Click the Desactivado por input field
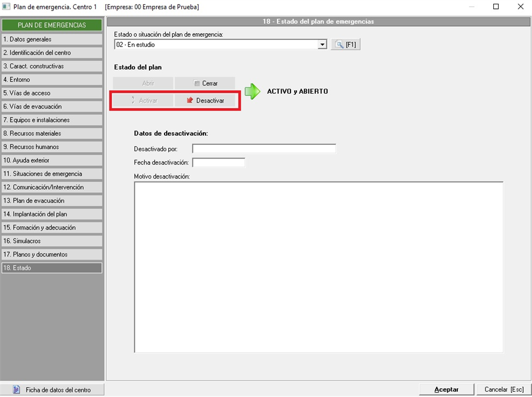Screen dimensions: 532x397 [x=264, y=149]
